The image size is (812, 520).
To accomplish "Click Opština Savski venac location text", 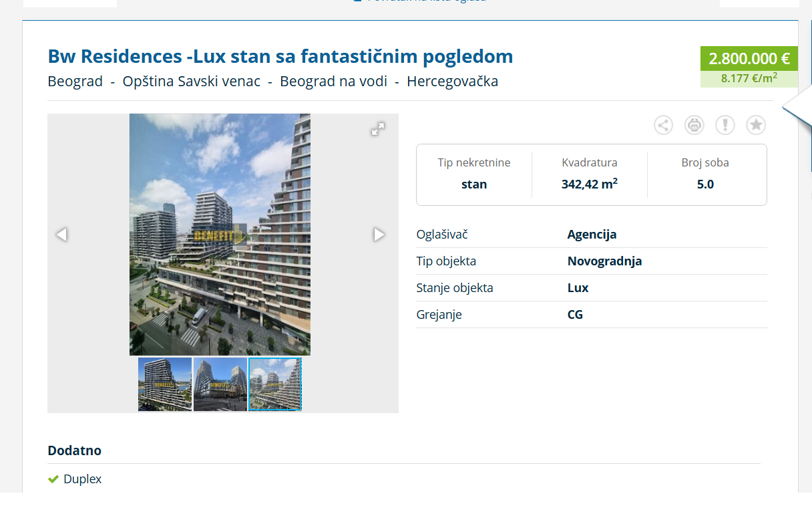I will tap(192, 82).
